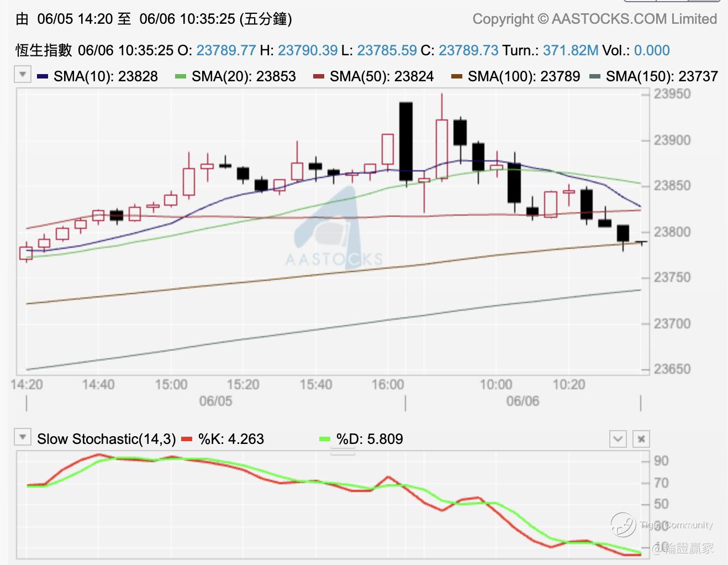Image resolution: width=728 pixels, height=565 pixels.
Task: Click the 14:20 time axis label
Action: coord(27,384)
